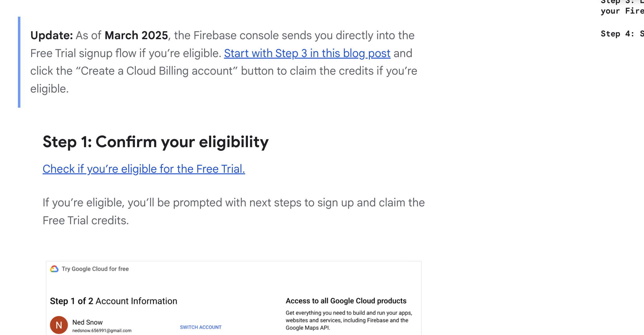644x335 pixels.
Task: Click the bold 'Update:' label
Action: tap(51, 35)
